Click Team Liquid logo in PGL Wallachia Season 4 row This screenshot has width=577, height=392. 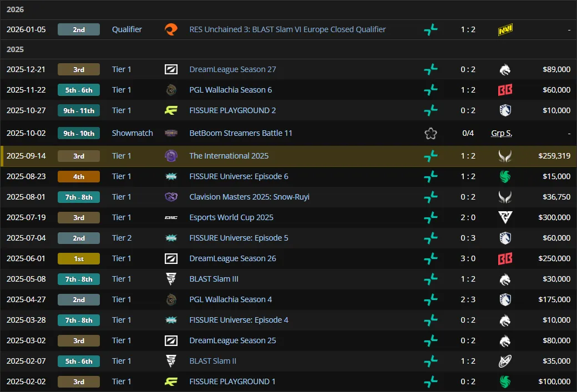point(505,300)
